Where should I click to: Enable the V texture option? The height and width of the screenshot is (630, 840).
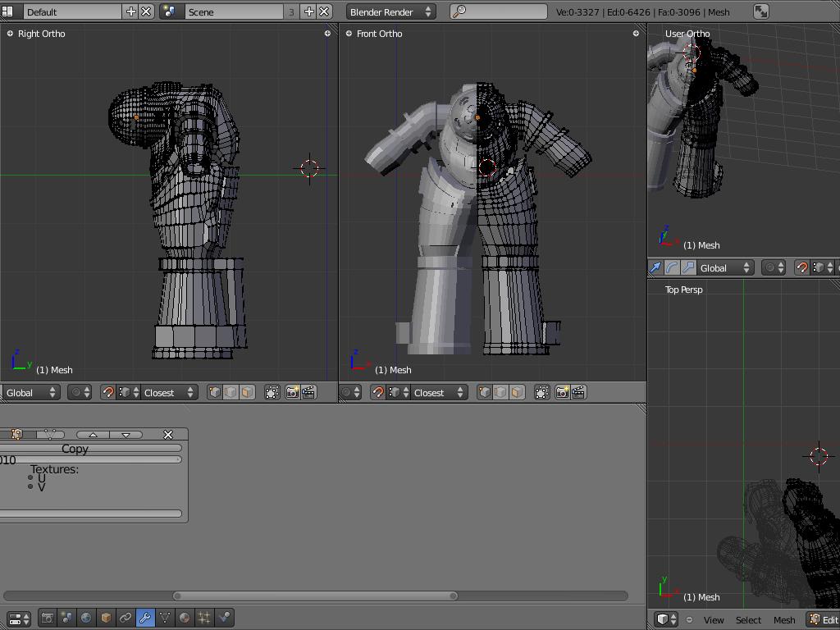click(30, 486)
